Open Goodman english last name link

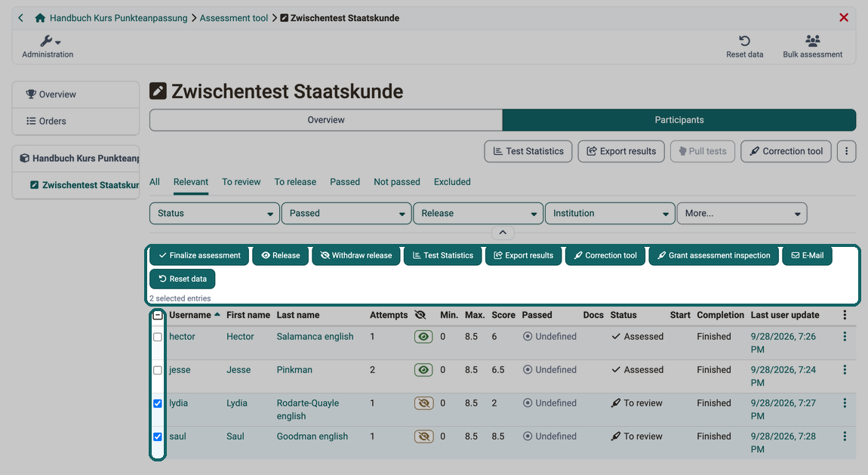(312, 436)
